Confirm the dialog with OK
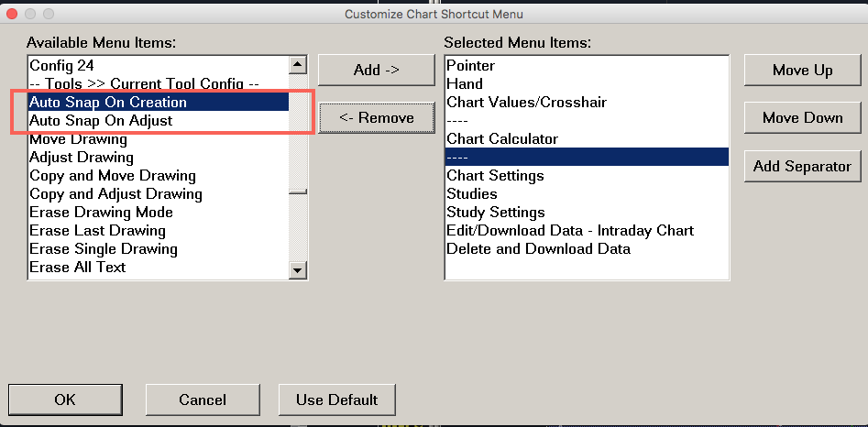Viewport: 868px width, 427px height. pos(65,400)
